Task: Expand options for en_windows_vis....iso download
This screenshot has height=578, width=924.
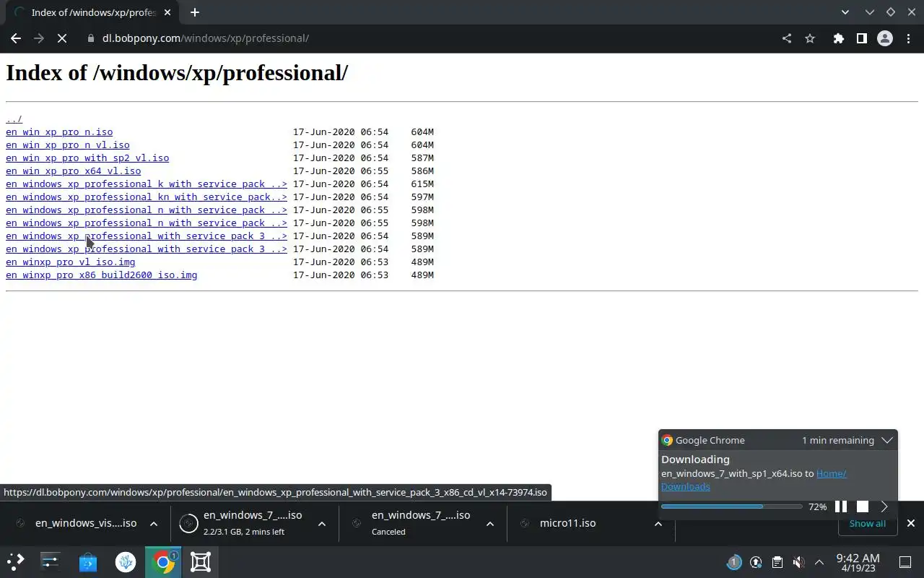Action: (x=154, y=524)
